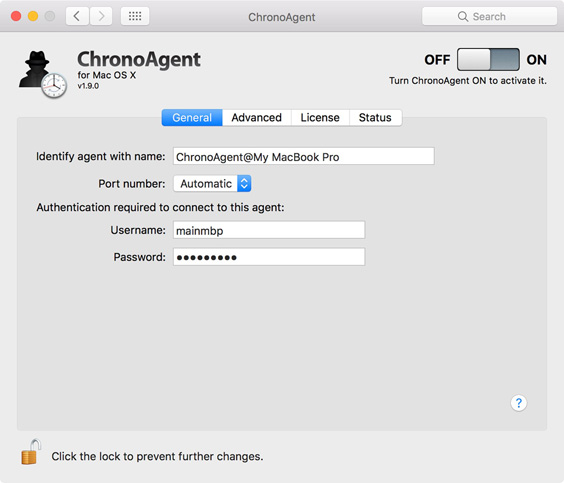This screenshot has height=483, width=564.
Task: Click the Password field
Action: (x=269, y=257)
